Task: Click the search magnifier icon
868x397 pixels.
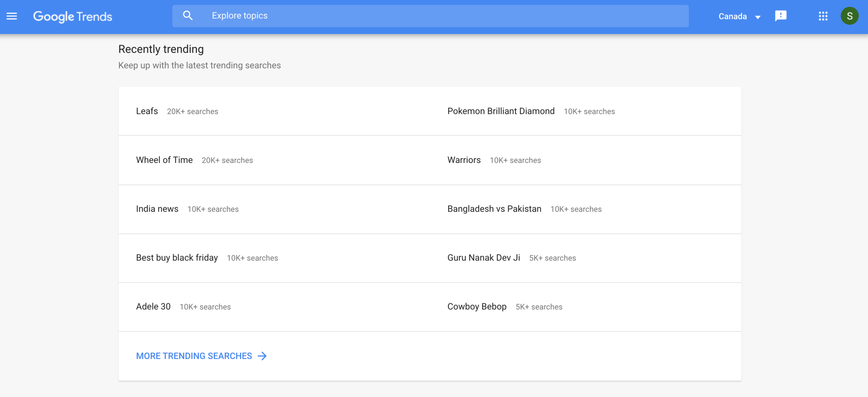Action: coord(188,16)
